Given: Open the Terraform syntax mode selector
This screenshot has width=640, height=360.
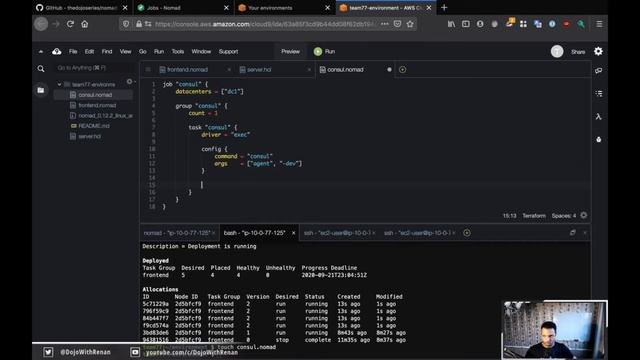Looking at the screenshot, I should 534,216.
